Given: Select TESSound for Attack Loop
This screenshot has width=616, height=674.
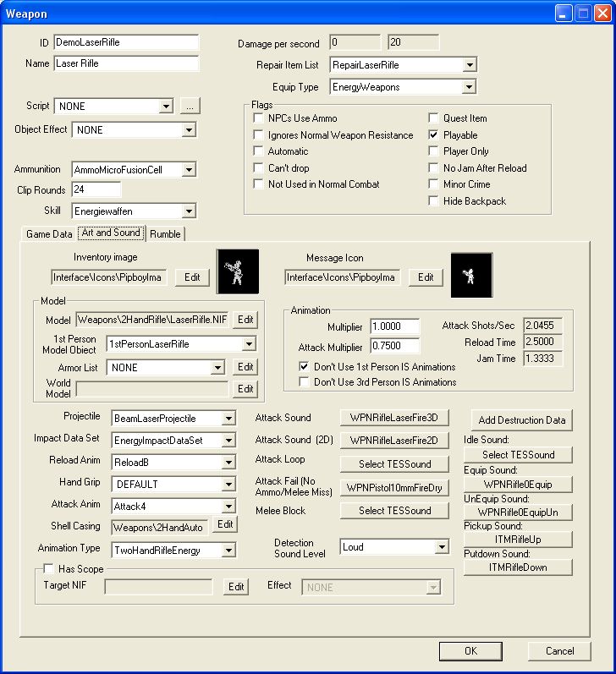Looking at the screenshot, I should [394, 464].
